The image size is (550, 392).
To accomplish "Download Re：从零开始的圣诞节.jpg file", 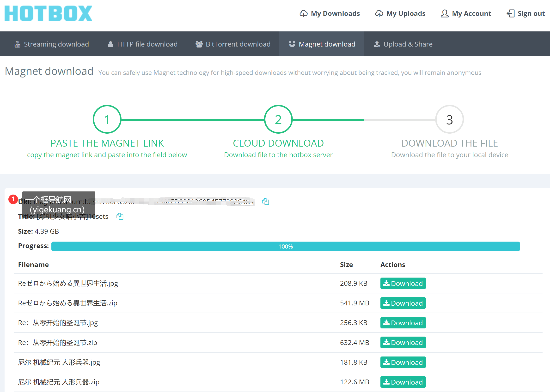I will [x=403, y=323].
